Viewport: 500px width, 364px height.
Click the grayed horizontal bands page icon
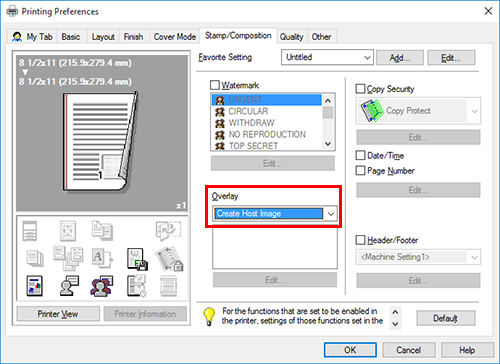click(168, 286)
